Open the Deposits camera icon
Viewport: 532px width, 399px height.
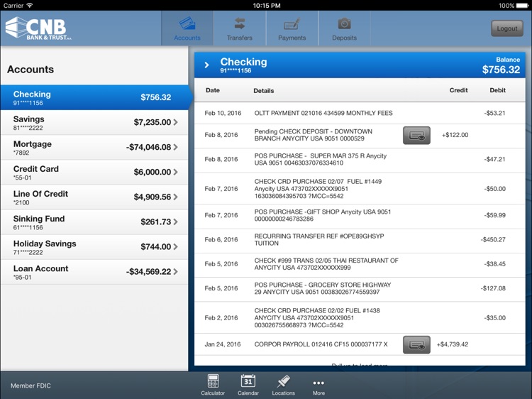click(x=344, y=23)
